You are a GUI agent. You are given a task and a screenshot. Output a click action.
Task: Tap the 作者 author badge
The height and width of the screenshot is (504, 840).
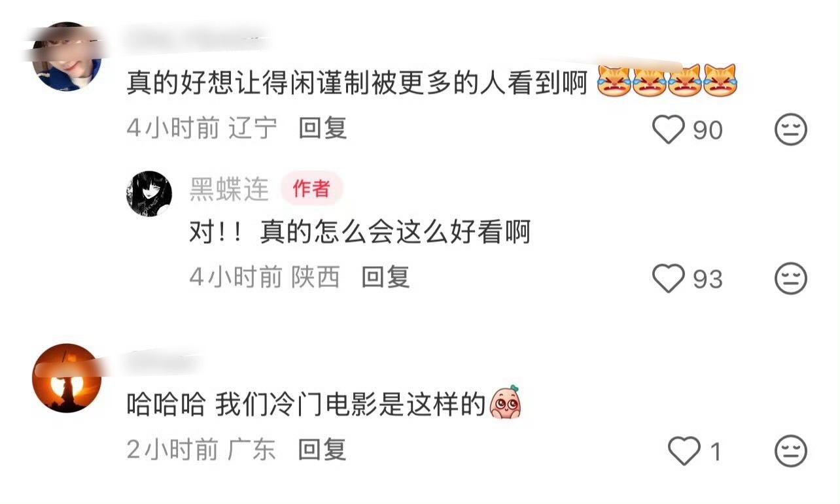tap(311, 190)
